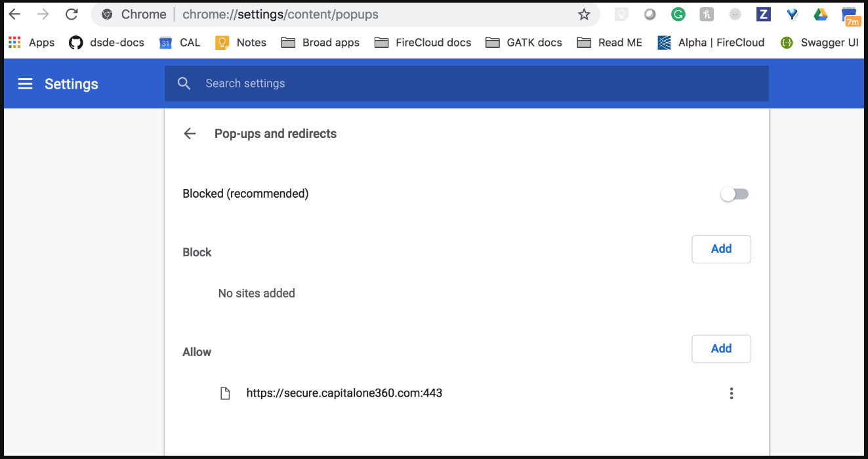
Task: Click the Pop-ups and redirects heading
Action: click(x=276, y=134)
